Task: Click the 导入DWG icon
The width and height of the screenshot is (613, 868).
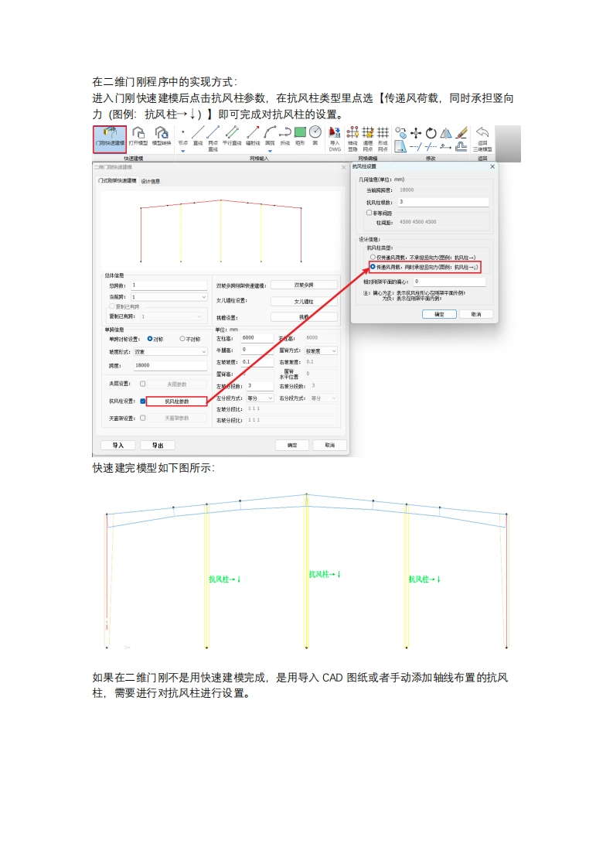Action: tap(335, 136)
